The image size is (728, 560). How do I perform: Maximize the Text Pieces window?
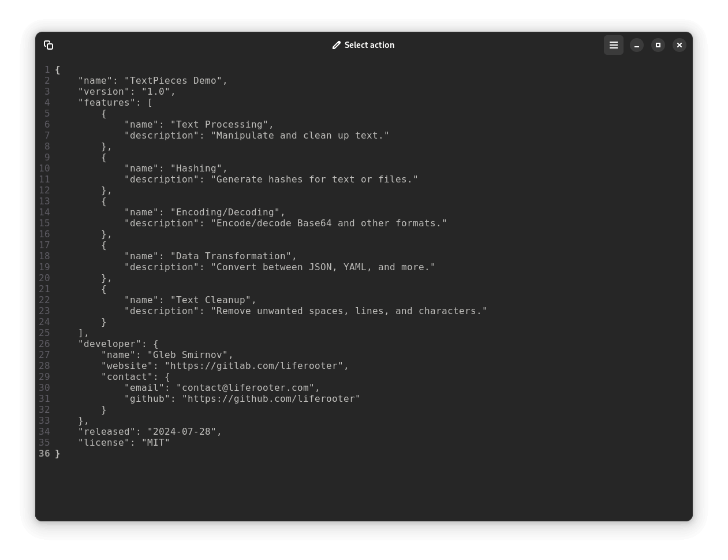click(x=658, y=45)
